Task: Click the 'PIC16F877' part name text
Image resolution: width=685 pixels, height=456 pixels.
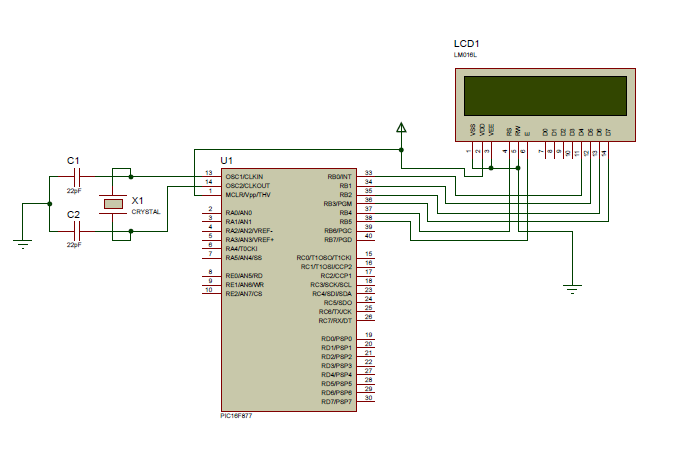Action: 236,416
